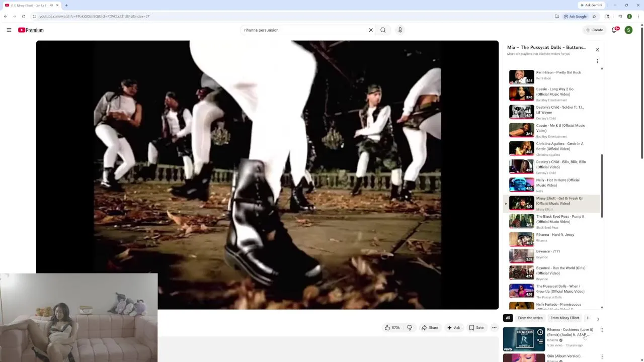Open options for Skin Album Version
644x362 pixels.
[602, 357]
